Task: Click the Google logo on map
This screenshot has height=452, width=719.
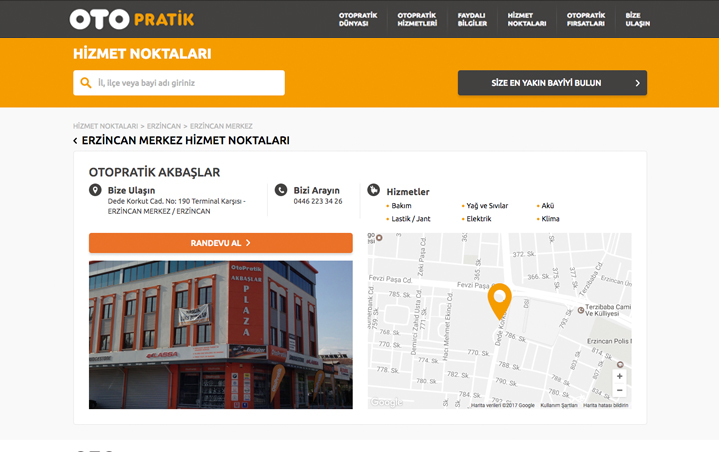Action: tap(387, 402)
